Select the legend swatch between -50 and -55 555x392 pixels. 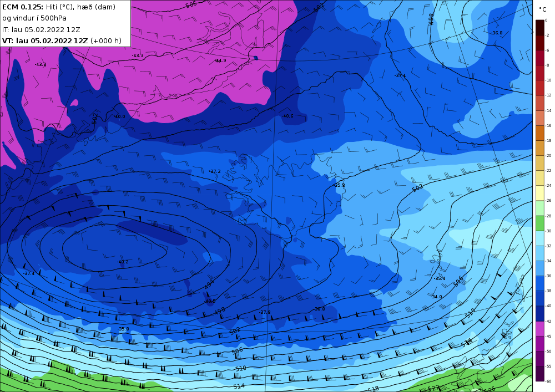pos(540,359)
